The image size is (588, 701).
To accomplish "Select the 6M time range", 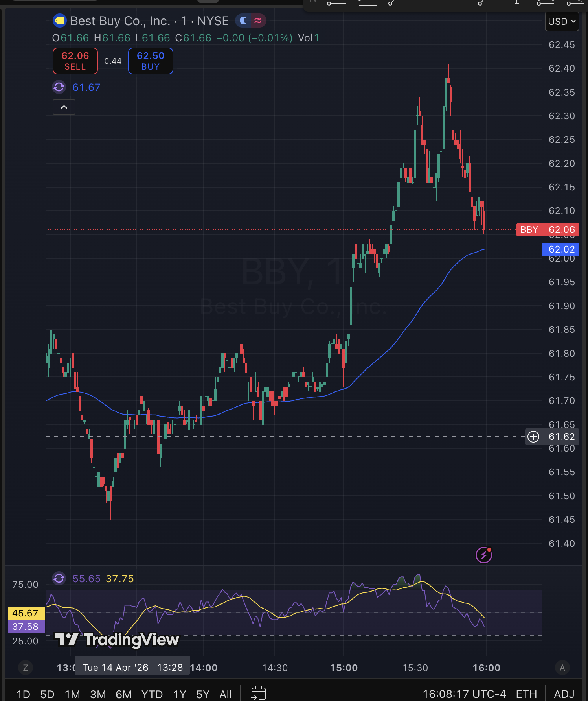I will tap(123, 694).
